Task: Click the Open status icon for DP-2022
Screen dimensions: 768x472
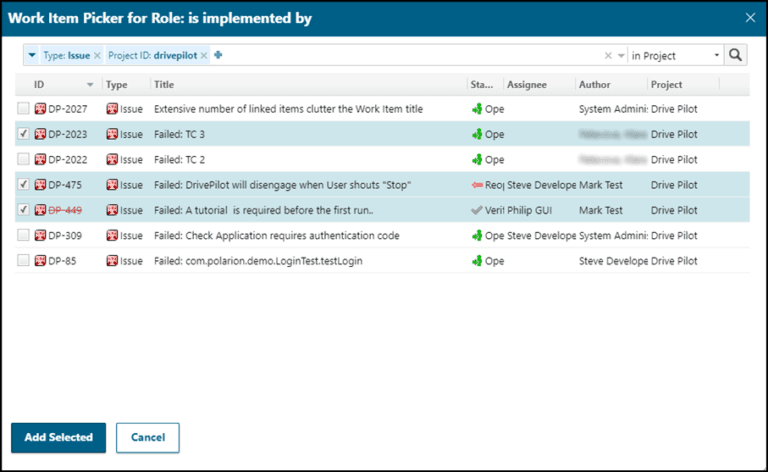Action: click(477, 159)
